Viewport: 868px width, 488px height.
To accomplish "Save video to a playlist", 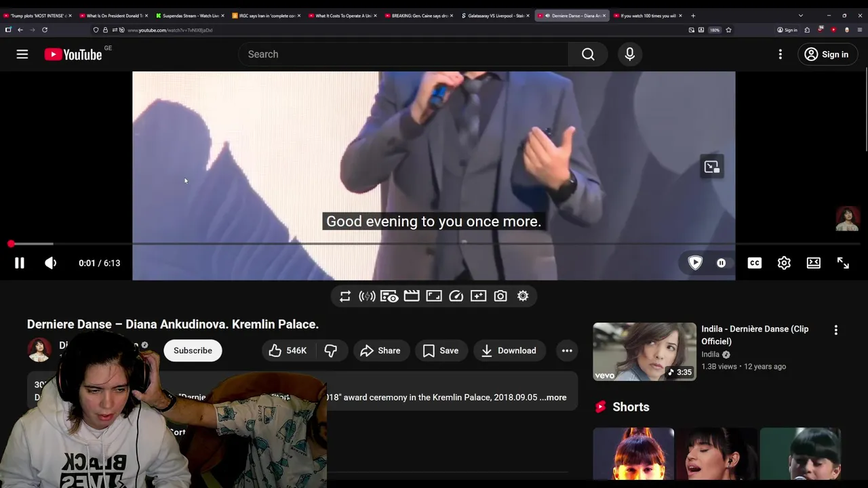I will [441, 350].
